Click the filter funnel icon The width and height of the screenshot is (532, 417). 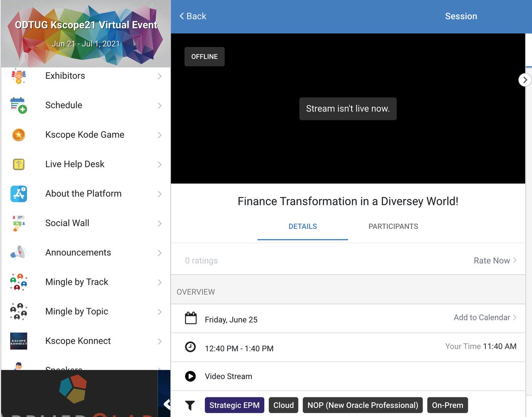point(190,405)
